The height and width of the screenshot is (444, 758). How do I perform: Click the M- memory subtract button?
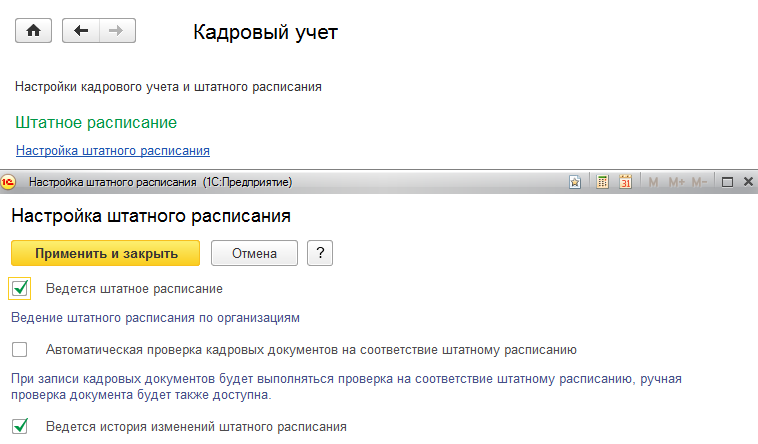point(699,182)
